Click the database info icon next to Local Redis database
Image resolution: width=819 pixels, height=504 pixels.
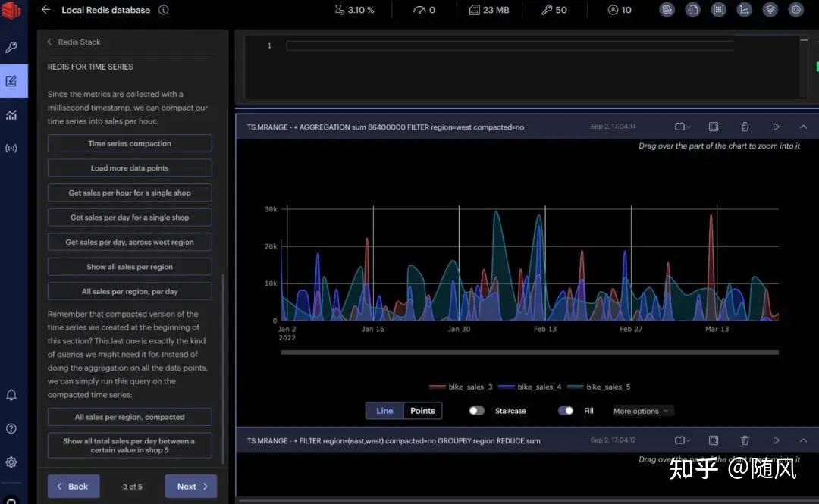(164, 10)
